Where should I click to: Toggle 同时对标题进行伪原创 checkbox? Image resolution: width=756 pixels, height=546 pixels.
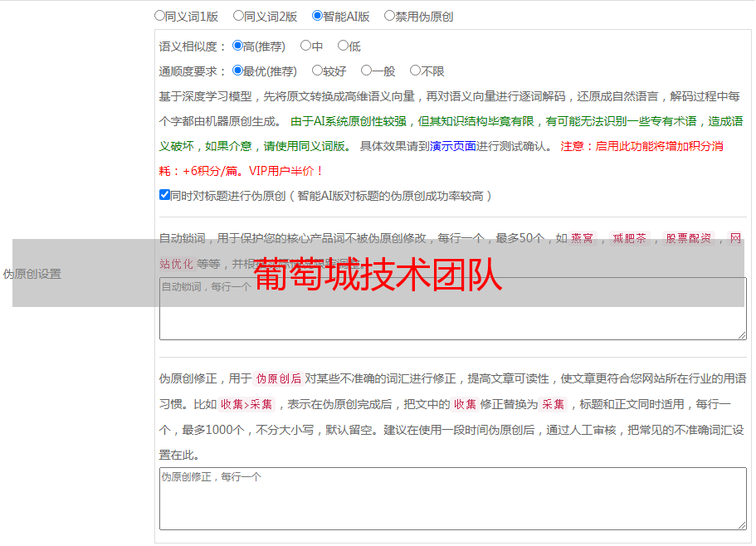165,196
